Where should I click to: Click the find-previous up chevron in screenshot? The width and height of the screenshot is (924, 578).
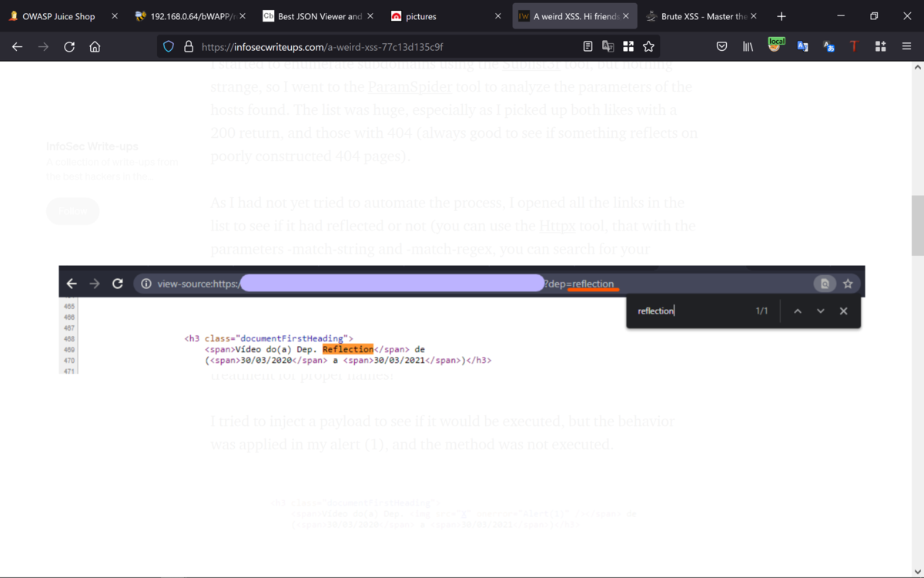pyautogui.click(x=798, y=311)
